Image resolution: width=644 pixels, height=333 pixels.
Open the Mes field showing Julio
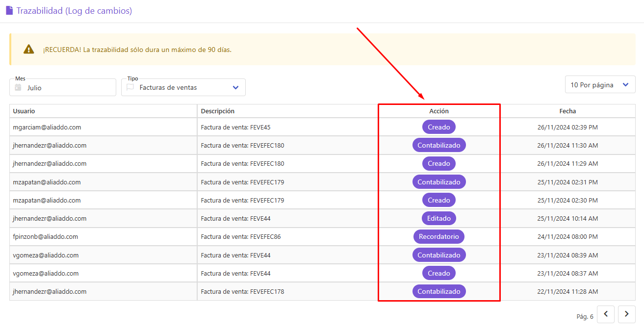[x=63, y=87]
